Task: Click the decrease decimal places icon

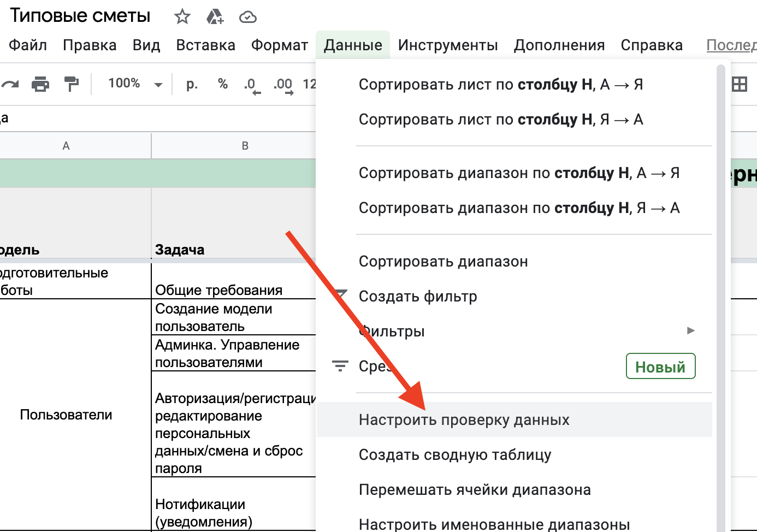Action: [252, 85]
